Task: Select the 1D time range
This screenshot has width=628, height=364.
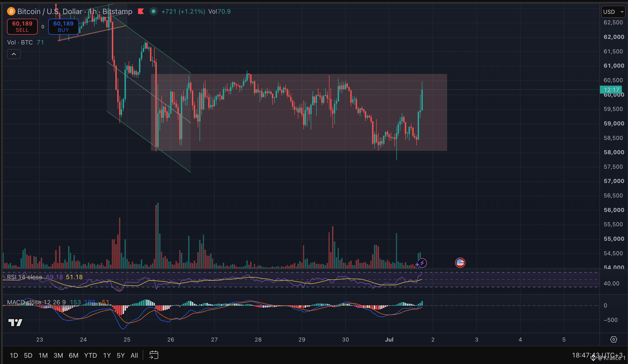Action: pos(14,355)
